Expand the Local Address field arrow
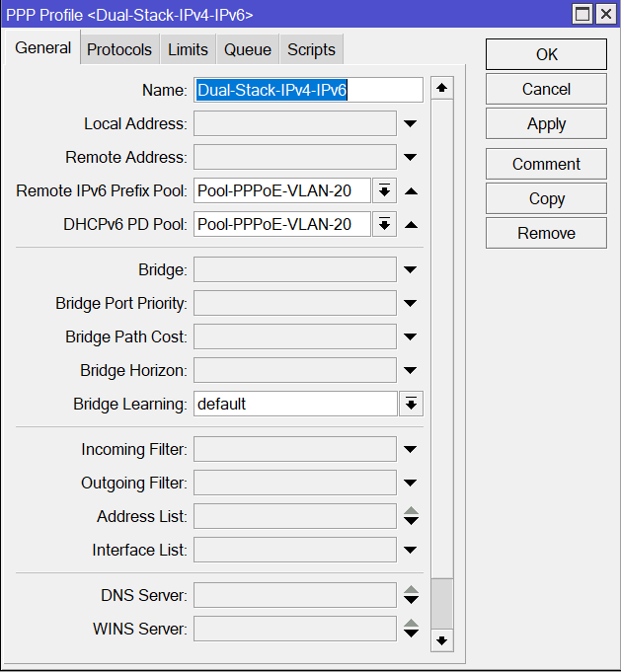 [411, 124]
